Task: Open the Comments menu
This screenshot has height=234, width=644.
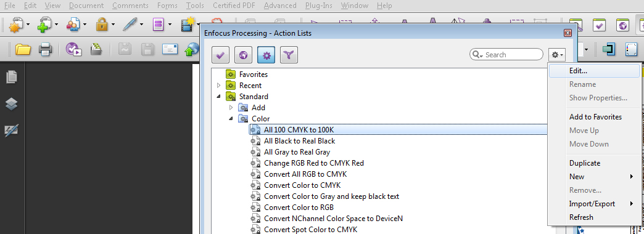Action: pyautogui.click(x=130, y=6)
